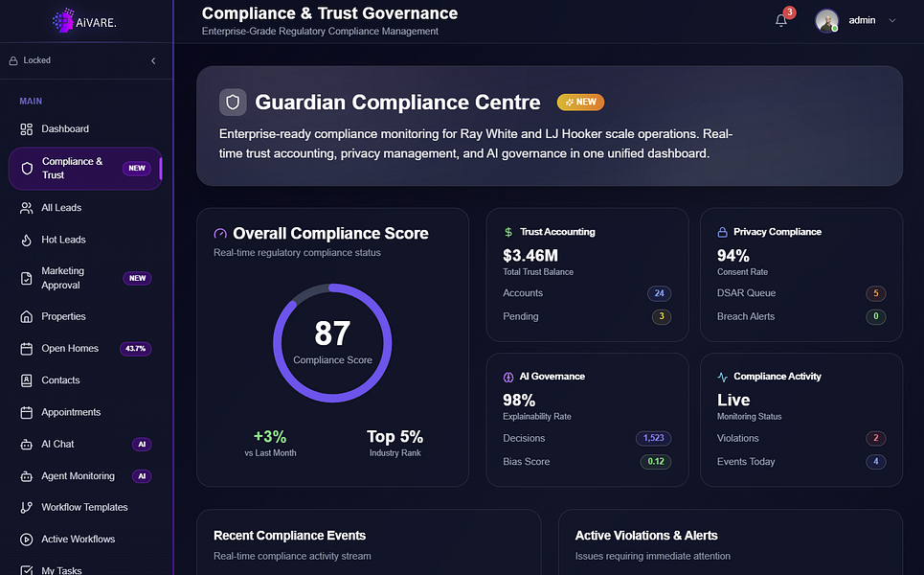Click the Overall Compliance Score gauge icon

tap(220, 234)
